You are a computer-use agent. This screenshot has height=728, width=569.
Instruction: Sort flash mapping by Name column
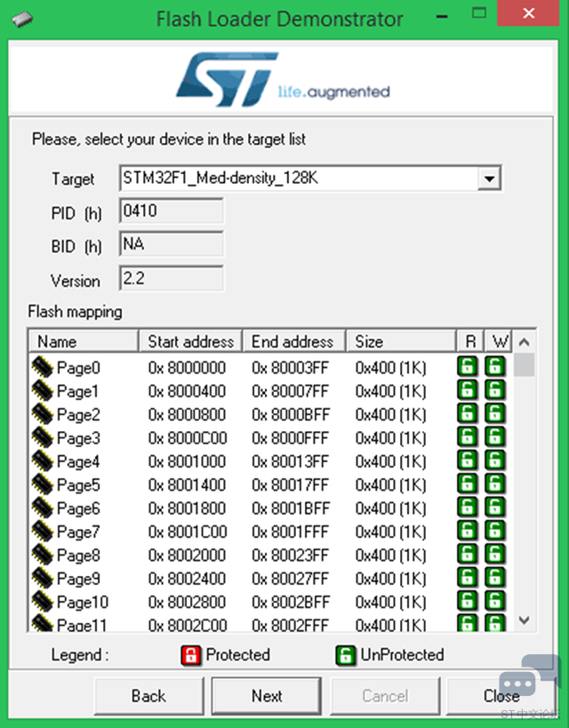tap(84, 341)
